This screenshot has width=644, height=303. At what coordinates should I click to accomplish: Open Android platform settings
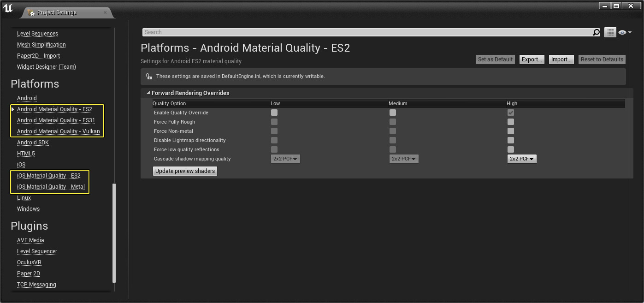pos(27,98)
